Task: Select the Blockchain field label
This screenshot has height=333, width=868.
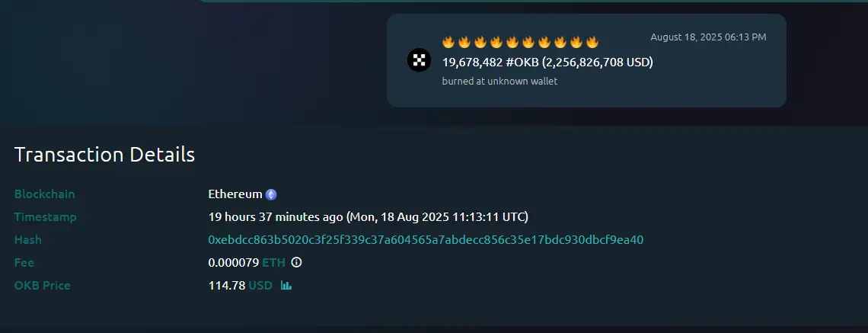Action: 44,194
